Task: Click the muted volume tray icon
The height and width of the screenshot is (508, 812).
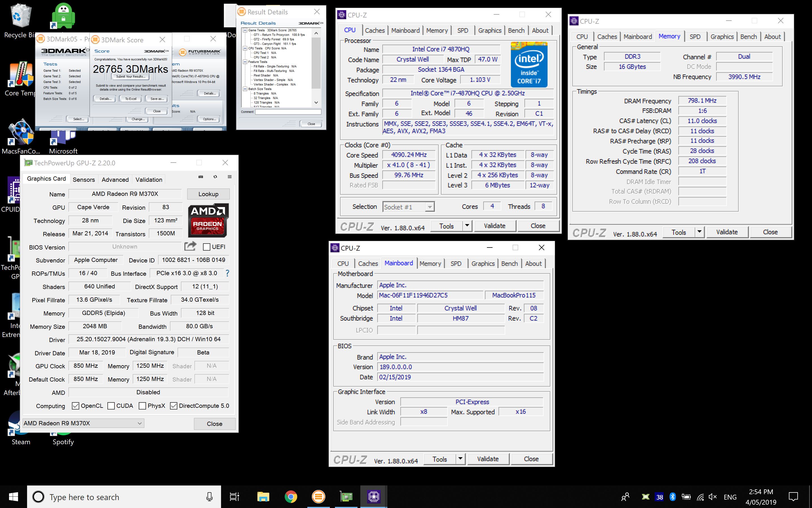Action: tap(712, 497)
